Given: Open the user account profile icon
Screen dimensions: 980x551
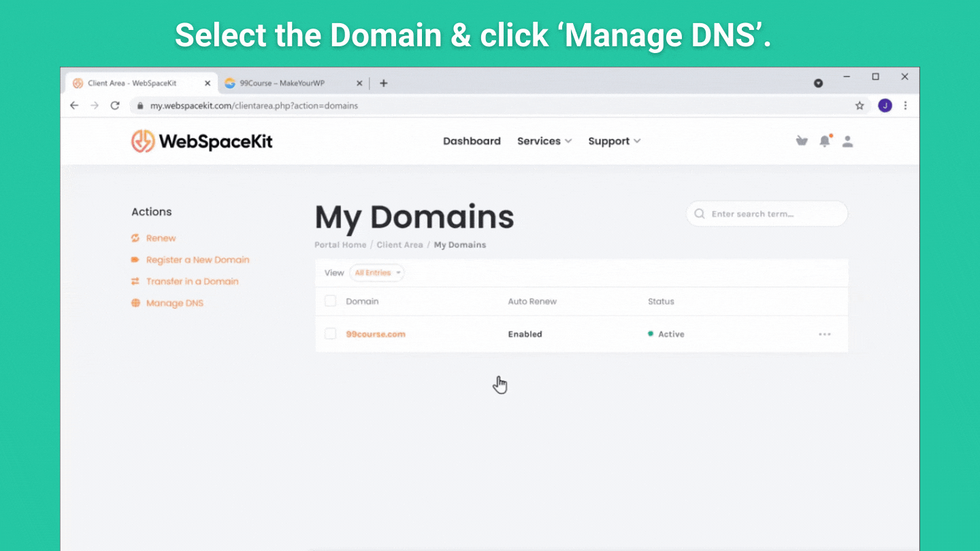Looking at the screenshot, I should (x=847, y=141).
